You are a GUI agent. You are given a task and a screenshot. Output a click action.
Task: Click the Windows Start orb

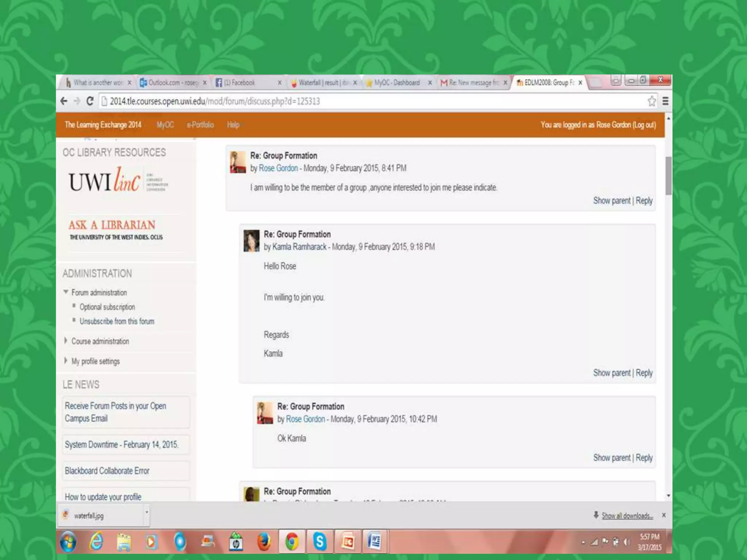coord(68,541)
